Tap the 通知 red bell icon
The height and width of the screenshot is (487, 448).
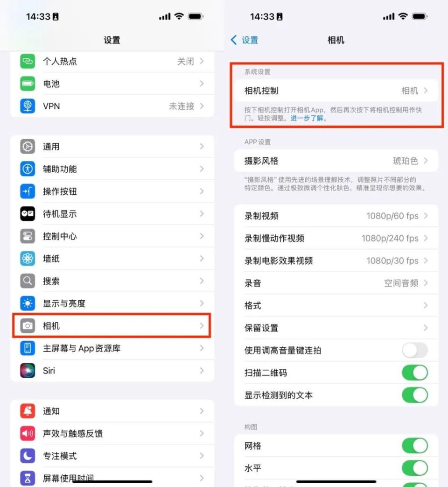(28, 411)
